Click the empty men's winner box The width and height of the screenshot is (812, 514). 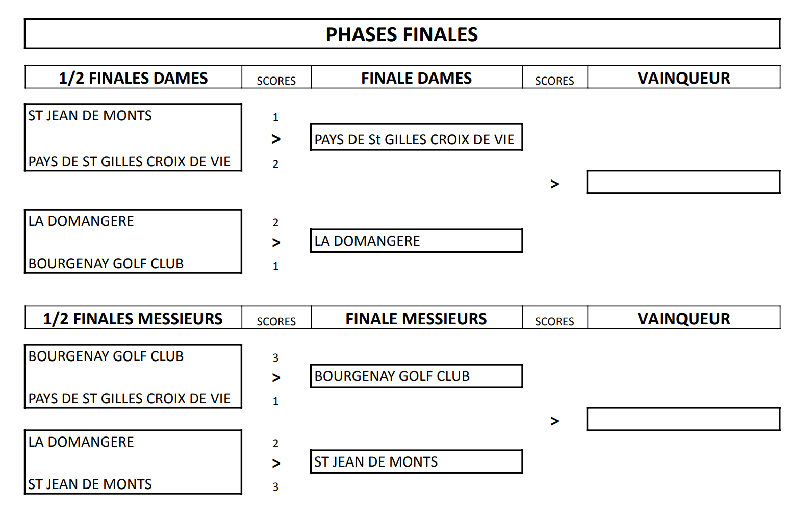point(683,419)
